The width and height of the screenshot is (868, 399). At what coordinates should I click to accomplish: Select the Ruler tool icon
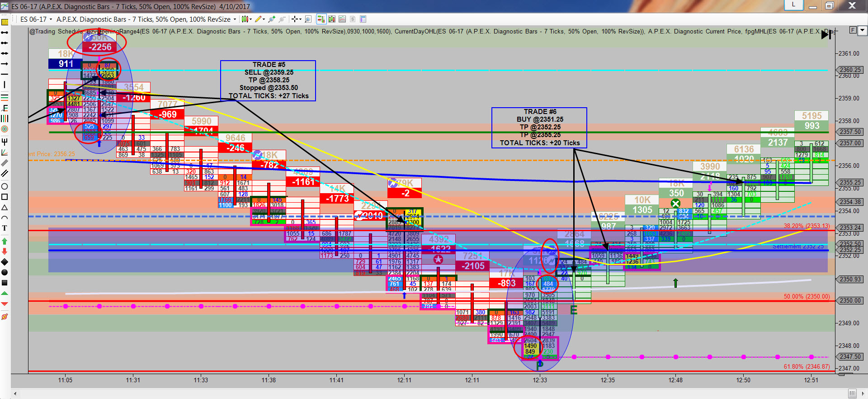tap(5, 21)
